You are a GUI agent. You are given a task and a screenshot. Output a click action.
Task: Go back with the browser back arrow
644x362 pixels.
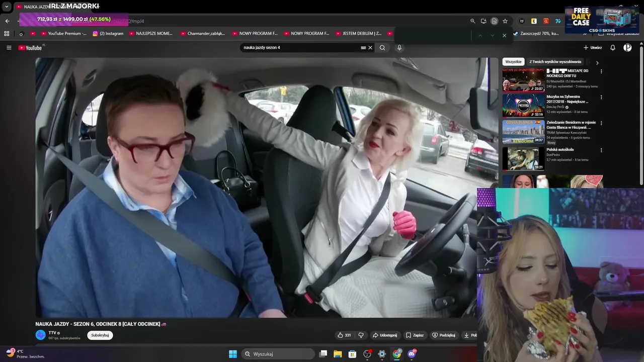[7, 21]
